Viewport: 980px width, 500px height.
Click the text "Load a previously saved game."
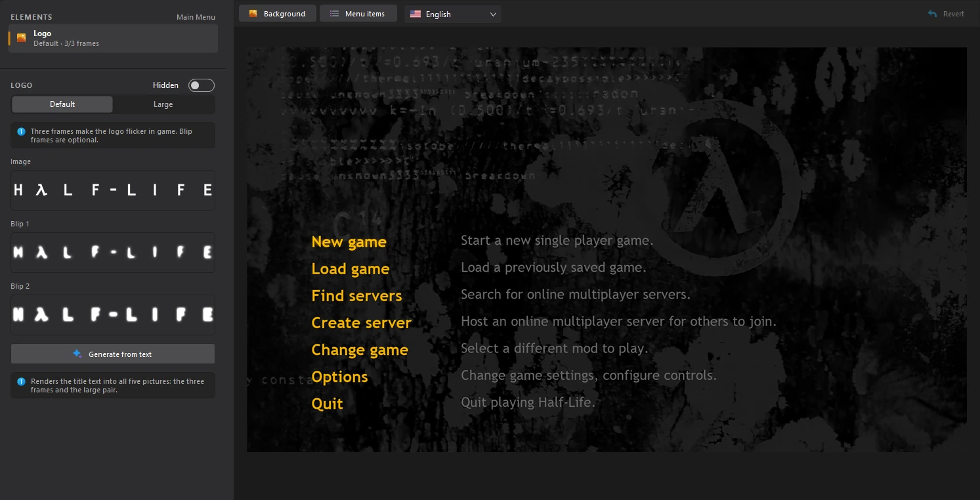[553, 267]
